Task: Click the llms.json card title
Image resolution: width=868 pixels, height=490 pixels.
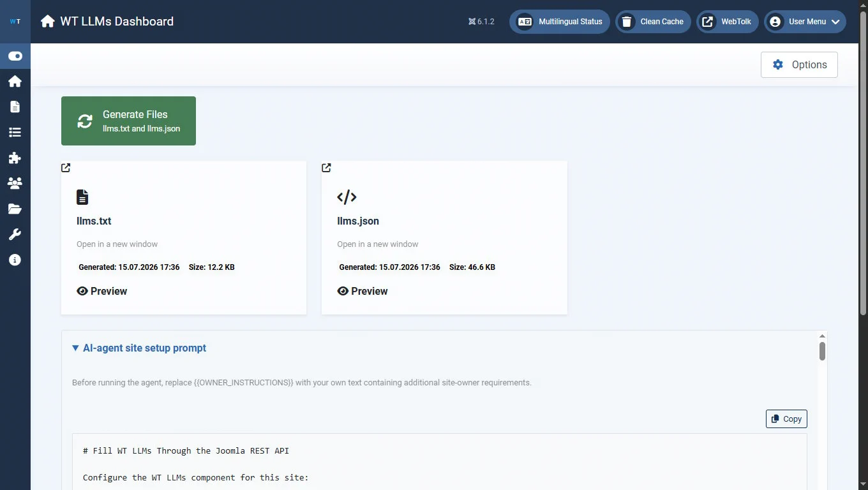Action: point(358,221)
